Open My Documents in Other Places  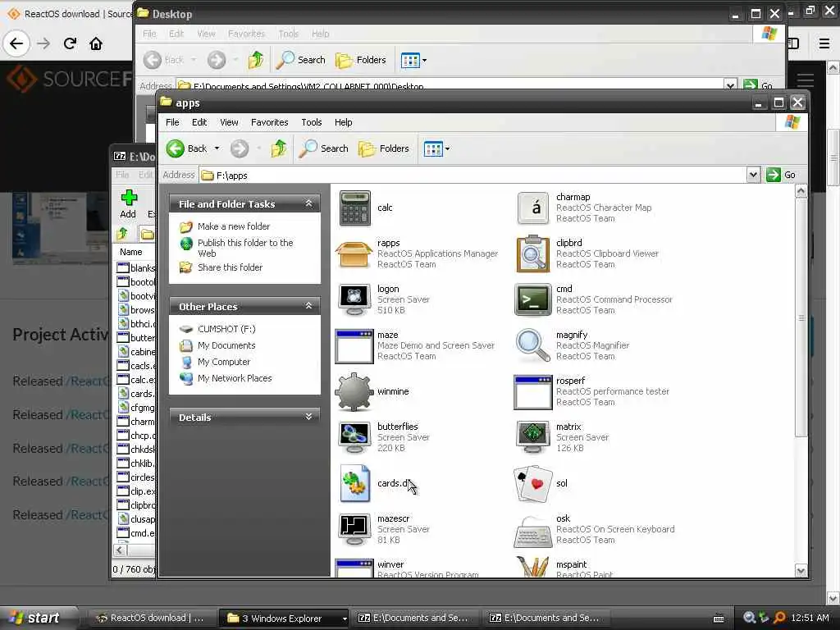[x=226, y=345]
